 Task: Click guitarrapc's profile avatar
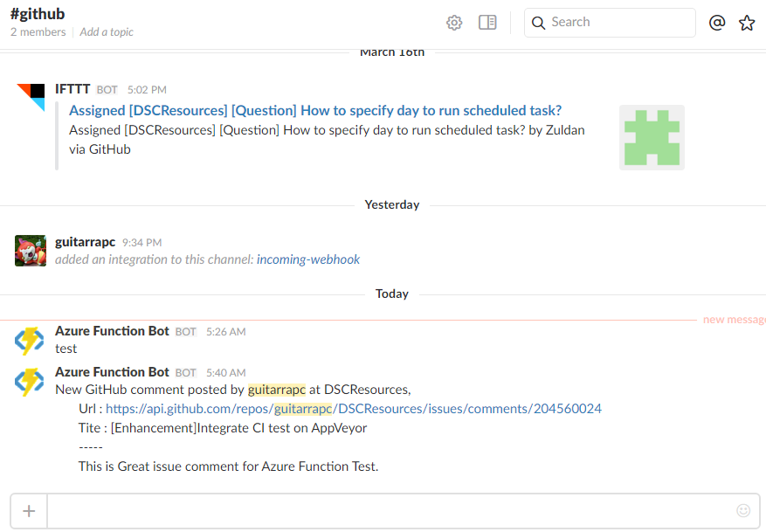[31, 251]
